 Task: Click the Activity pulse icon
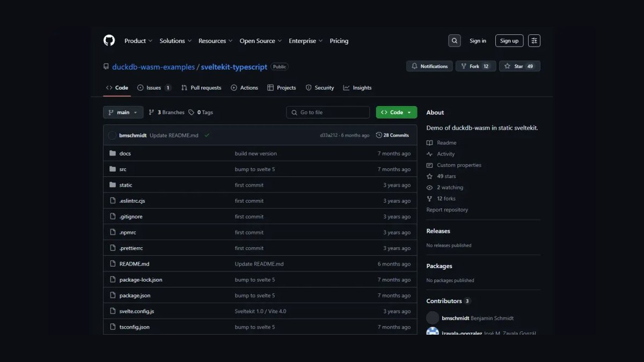[x=429, y=154]
